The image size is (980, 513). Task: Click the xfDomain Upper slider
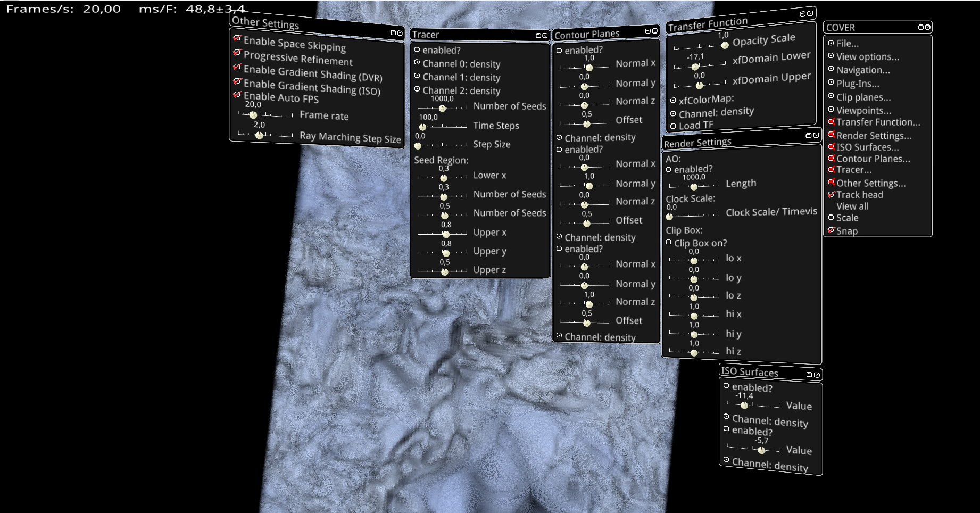(x=700, y=85)
